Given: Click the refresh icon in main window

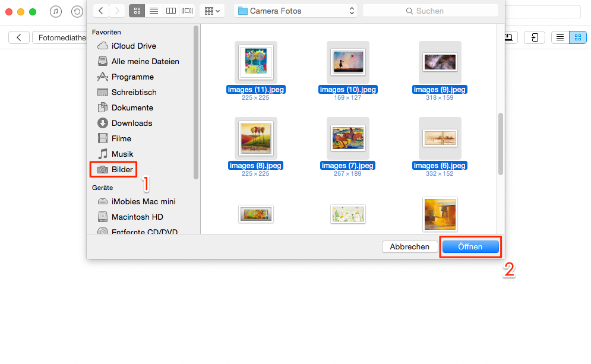Looking at the screenshot, I should tap(77, 12).
